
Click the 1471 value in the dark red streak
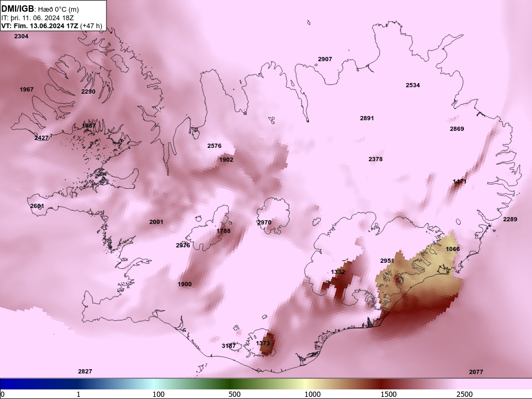tap(460, 182)
